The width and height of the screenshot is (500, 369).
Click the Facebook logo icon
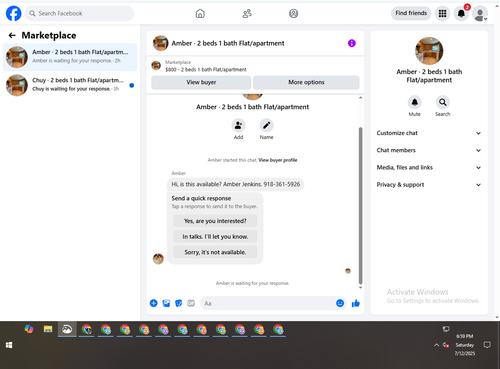pyautogui.click(x=14, y=13)
